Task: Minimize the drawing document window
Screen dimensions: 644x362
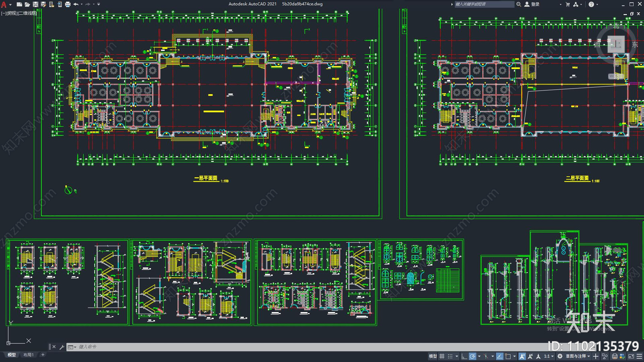Action: [625, 14]
